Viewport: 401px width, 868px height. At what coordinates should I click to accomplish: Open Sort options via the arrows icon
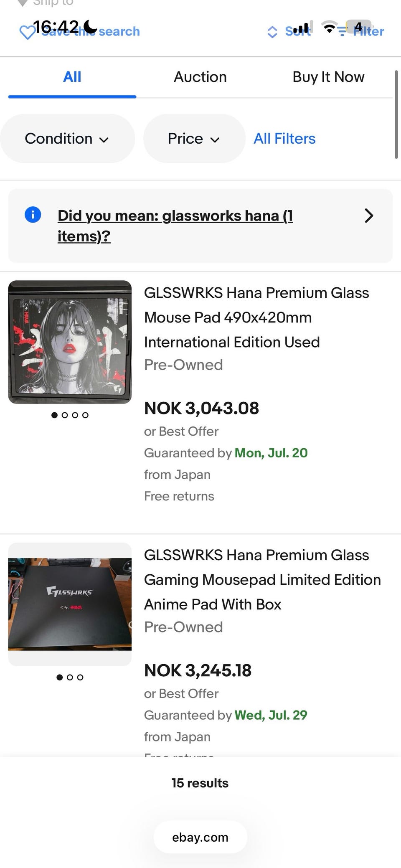click(272, 32)
